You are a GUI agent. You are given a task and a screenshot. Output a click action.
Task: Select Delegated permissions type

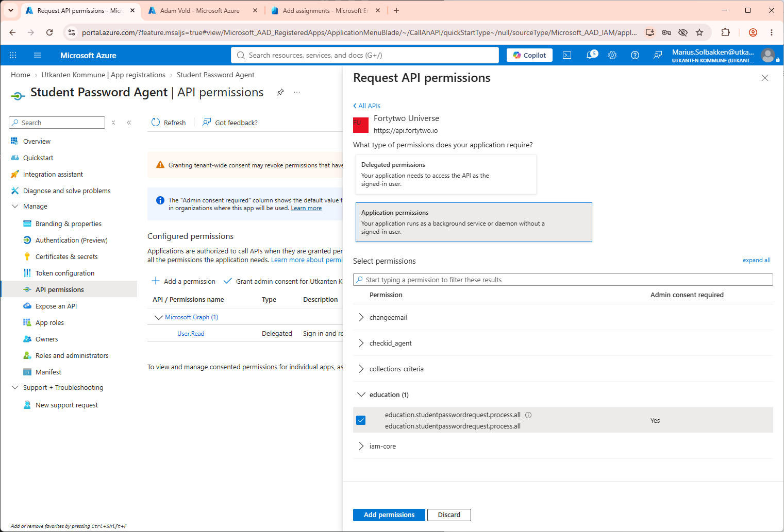[446, 175]
